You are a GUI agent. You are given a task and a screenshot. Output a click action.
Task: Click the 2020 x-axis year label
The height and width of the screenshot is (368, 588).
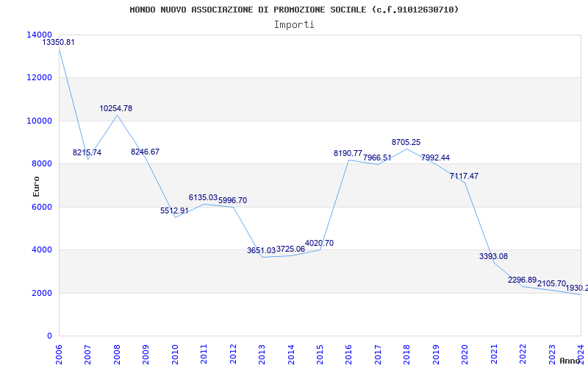[x=465, y=354]
